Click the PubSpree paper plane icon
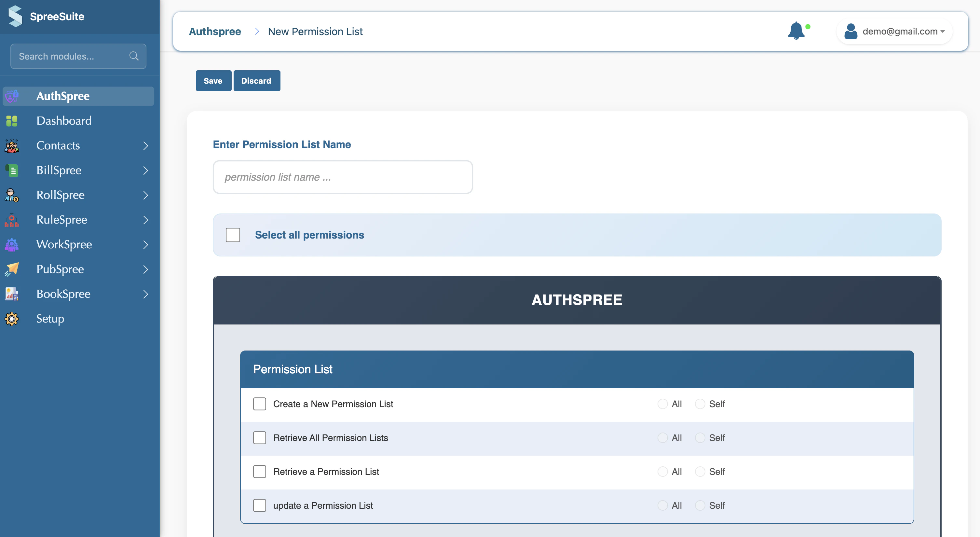 12,269
